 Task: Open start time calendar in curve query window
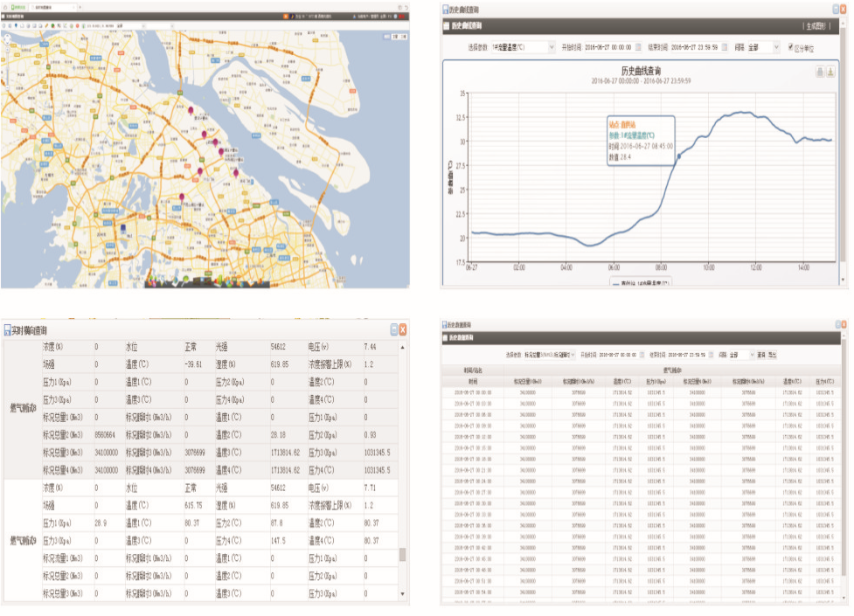638,47
